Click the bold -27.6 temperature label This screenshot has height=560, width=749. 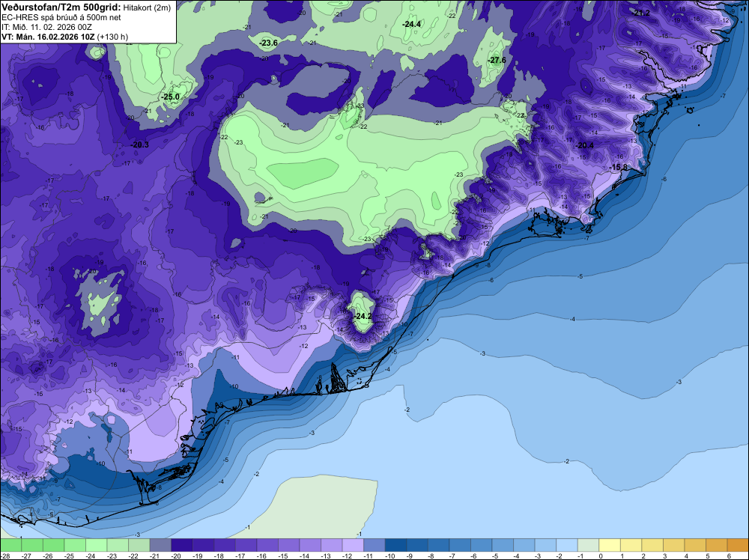click(x=497, y=60)
